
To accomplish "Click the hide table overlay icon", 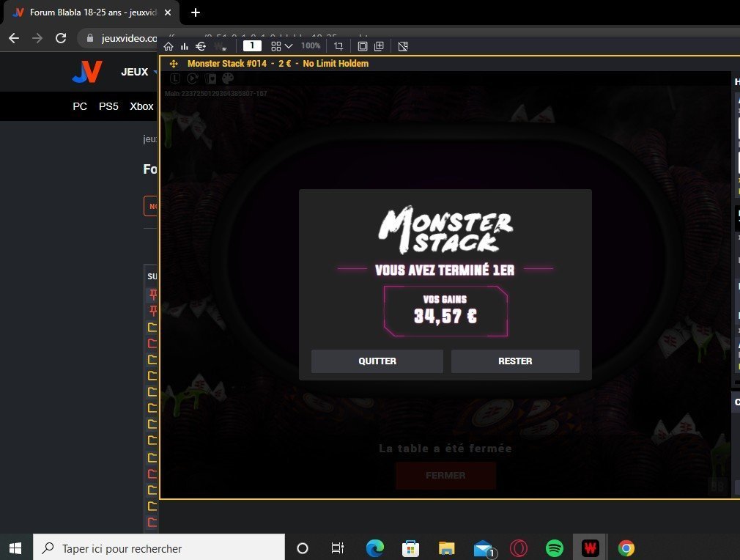I will pos(403,46).
